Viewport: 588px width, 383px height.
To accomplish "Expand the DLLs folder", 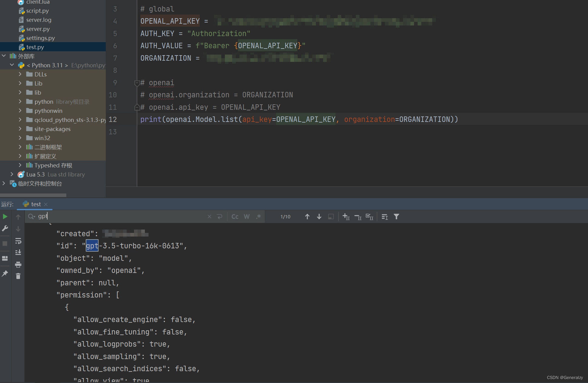I will pos(20,74).
